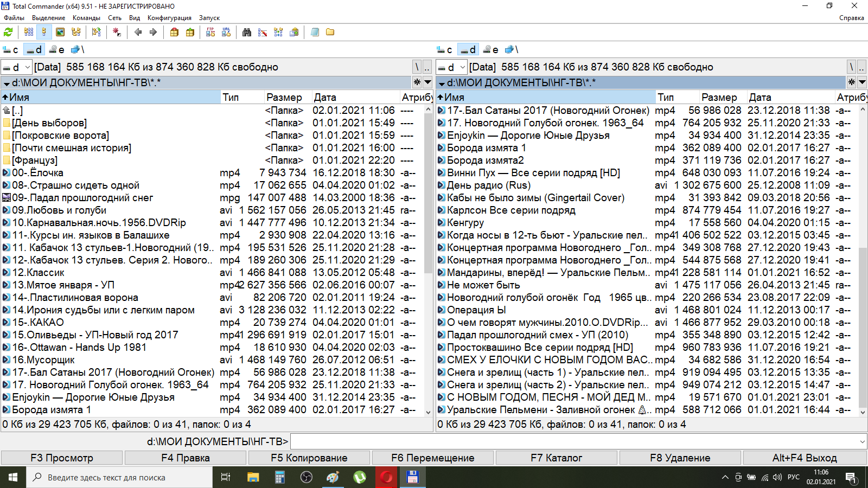Open right panel directory history arrow

(862, 82)
